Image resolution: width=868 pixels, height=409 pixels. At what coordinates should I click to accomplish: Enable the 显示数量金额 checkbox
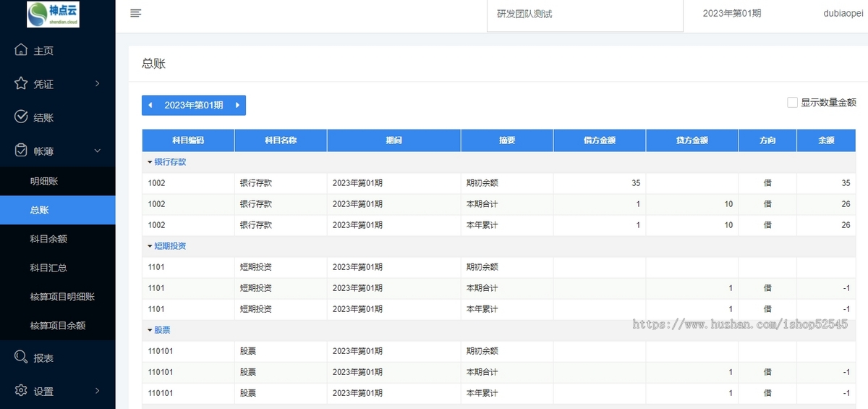(792, 102)
